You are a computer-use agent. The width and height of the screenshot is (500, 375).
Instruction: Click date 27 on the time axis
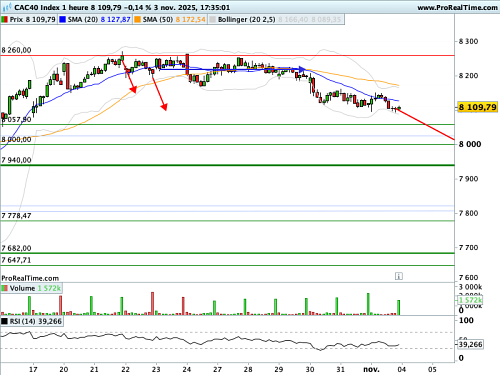pyautogui.click(x=217, y=369)
